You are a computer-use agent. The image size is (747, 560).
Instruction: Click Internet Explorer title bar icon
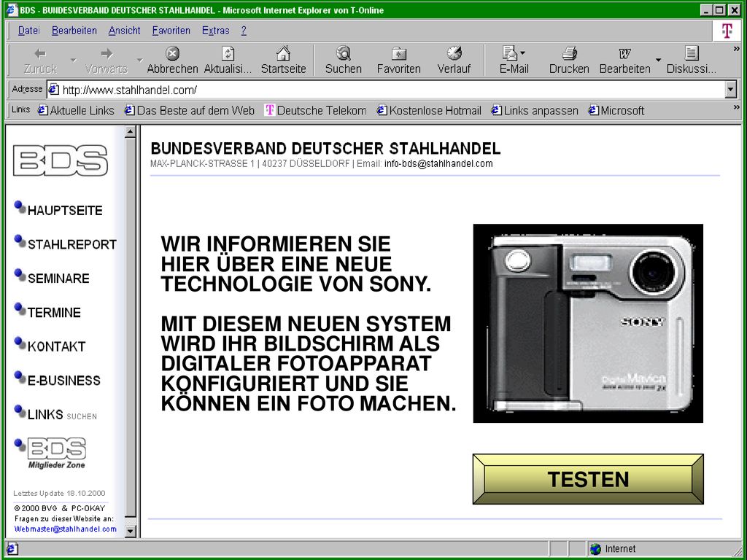click(x=12, y=10)
